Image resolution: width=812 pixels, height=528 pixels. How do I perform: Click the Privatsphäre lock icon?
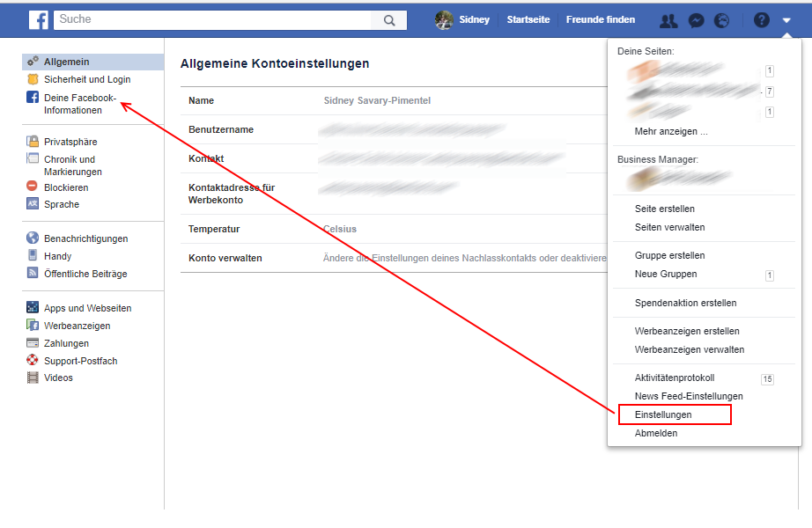pyautogui.click(x=33, y=142)
